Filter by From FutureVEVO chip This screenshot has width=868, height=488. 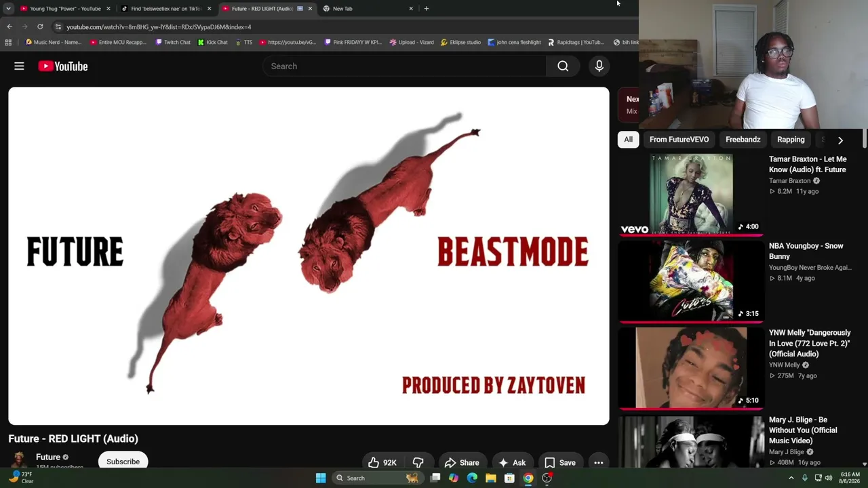tap(679, 140)
